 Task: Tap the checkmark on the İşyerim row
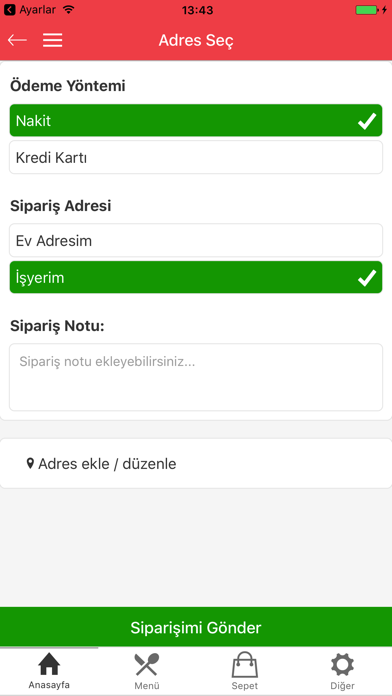pyautogui.click(x=367, y=278)
